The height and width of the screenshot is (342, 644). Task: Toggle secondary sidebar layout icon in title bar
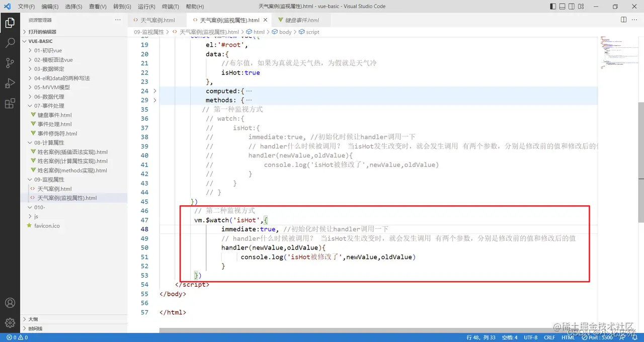(x=572, y=7)
